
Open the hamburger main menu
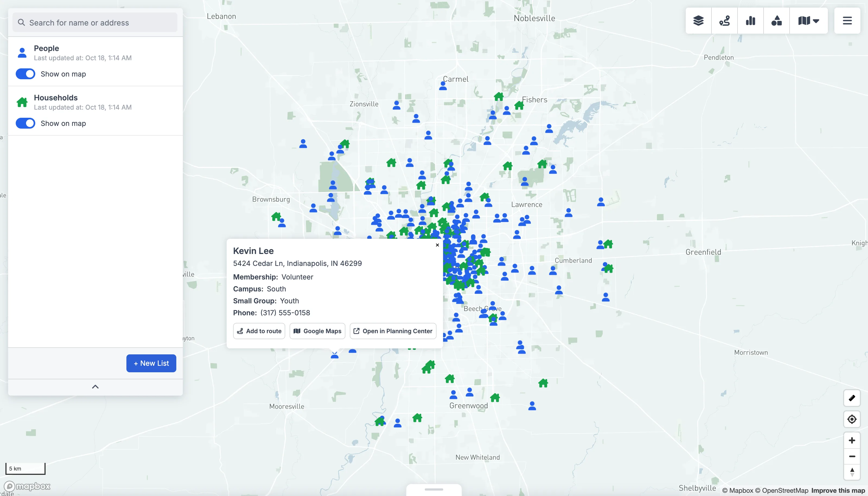click(847, 21)
